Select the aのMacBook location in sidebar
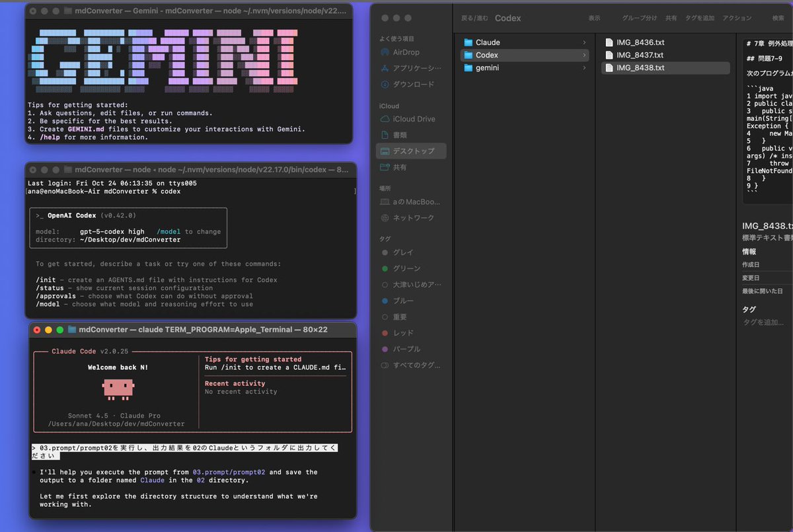 click(x=411, y=202)
